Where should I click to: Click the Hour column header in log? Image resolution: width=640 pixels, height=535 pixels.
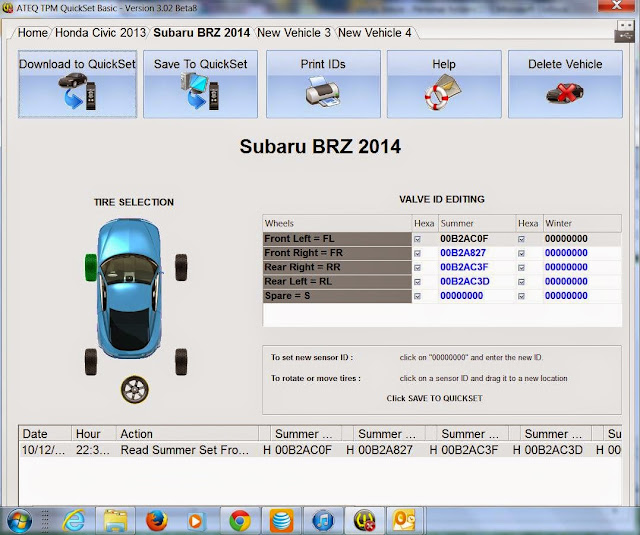[x=93, y=433]
